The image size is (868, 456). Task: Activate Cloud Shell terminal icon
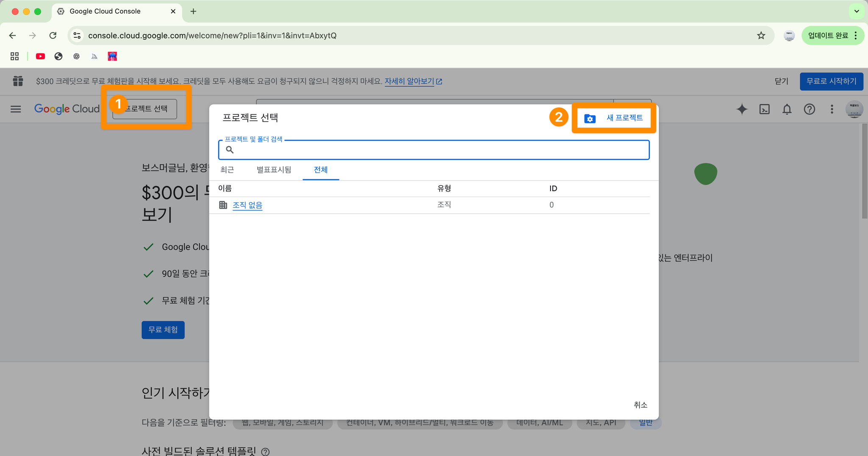[x=765, y=109]
